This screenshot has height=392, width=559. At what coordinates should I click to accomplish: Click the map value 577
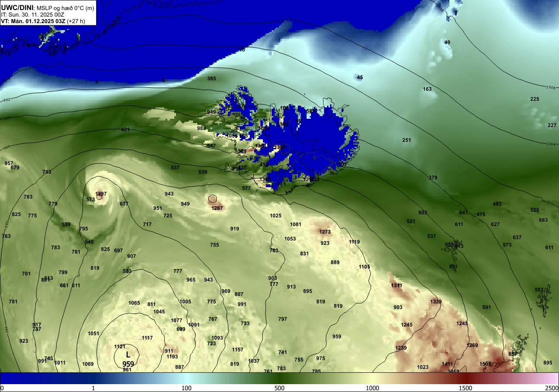246,188
